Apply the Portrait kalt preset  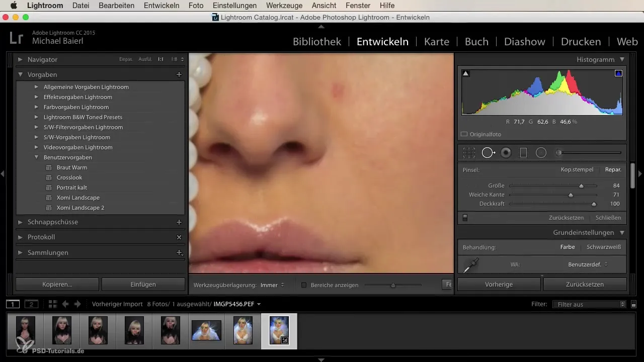click(x=72, y=188)
